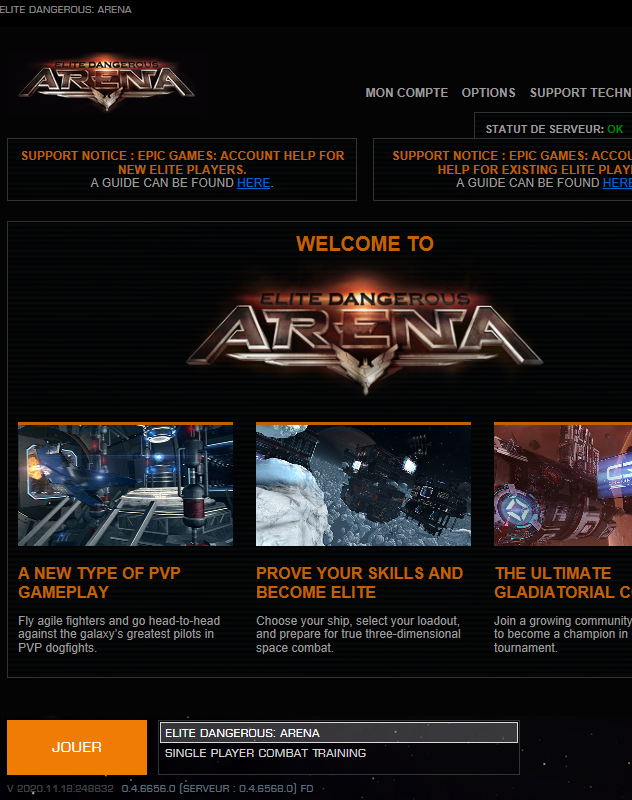The height and width of the screenshot is (800, 632).
Task: Click THE ULTIMATE GLADIATORIAL heading
Action: (563, 583)
